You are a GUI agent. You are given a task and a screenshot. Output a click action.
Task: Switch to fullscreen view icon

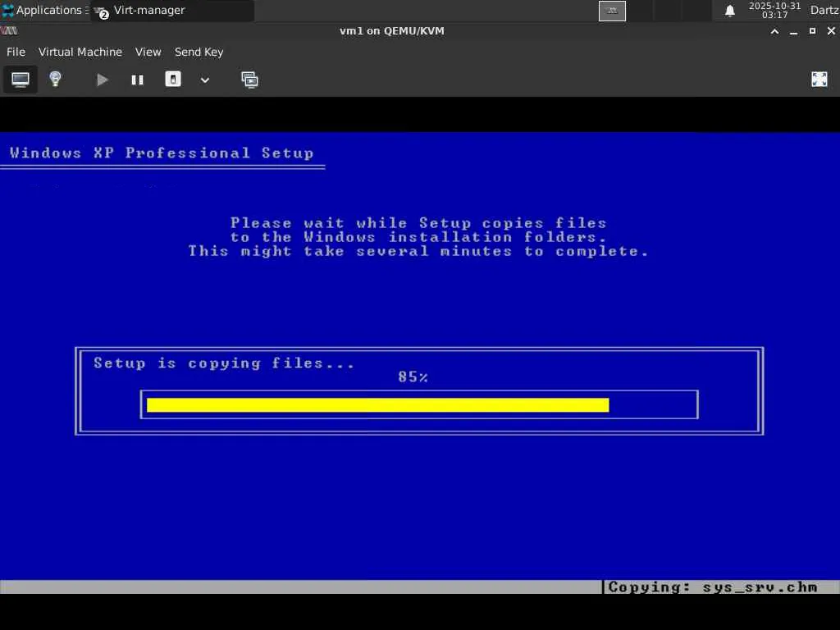(819, 80)
